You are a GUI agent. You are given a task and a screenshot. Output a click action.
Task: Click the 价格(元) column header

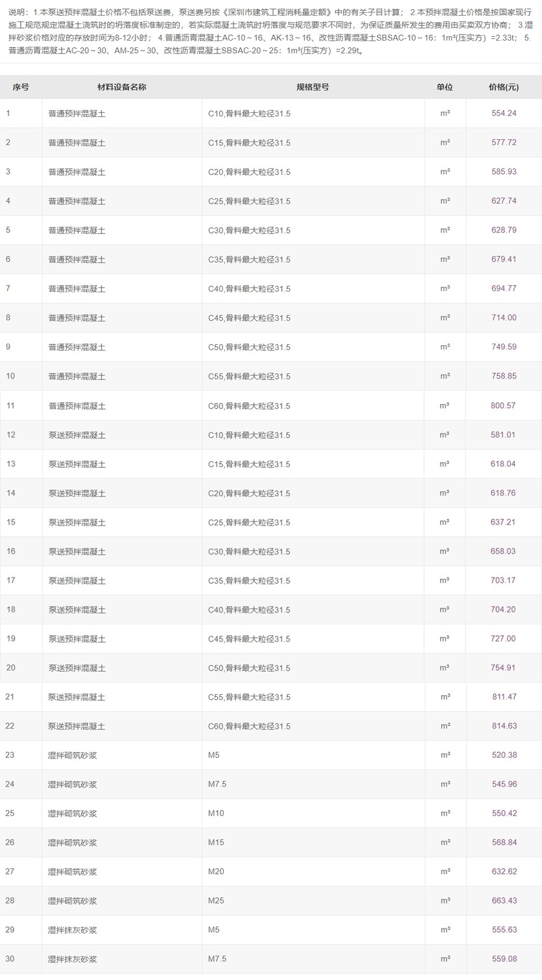pyautogui.click(x=504, y=87)
